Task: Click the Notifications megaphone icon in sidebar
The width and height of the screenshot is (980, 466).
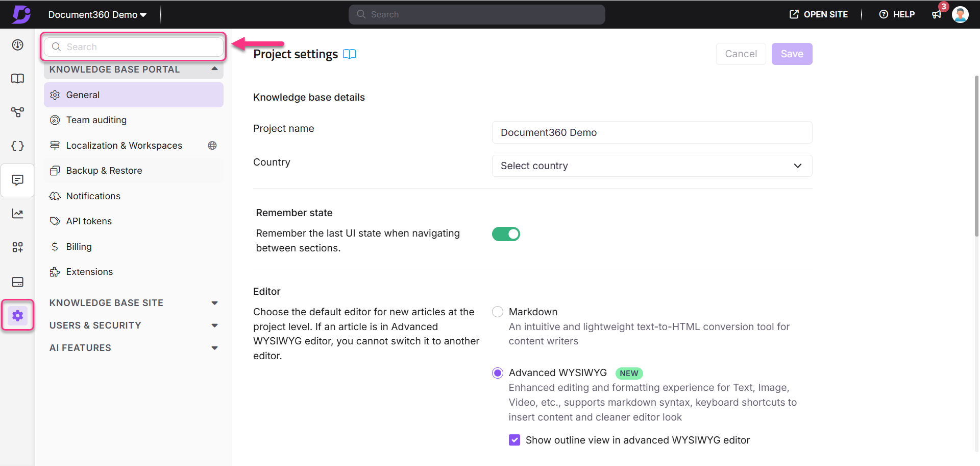Action: pos(55,196)
